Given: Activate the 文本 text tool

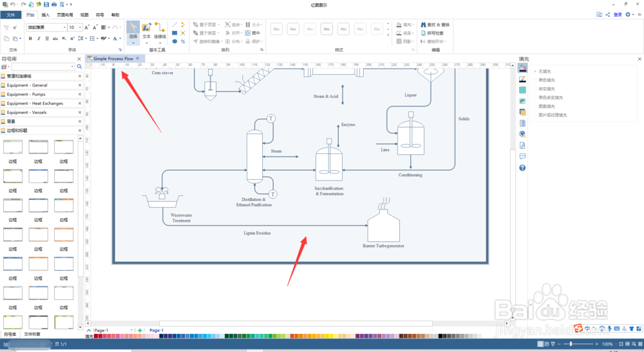Looking at the screenshot, I should tap(146, 32).
